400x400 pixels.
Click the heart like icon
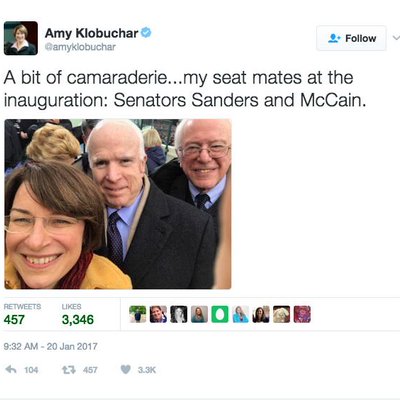(126, 369)
